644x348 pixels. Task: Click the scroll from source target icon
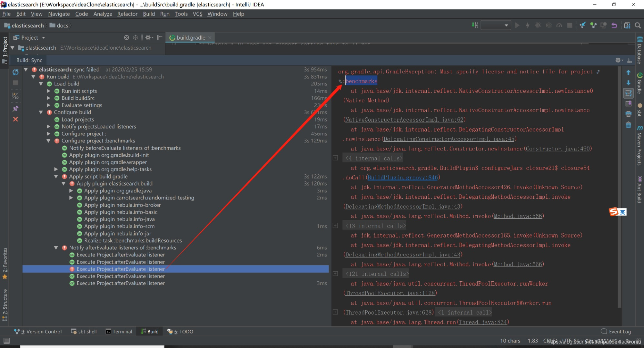(x=126, y=37)
